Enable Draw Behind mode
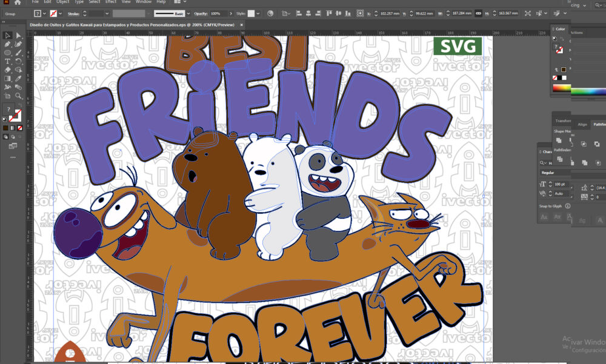The image size is (606, 364). click(13, 136)
